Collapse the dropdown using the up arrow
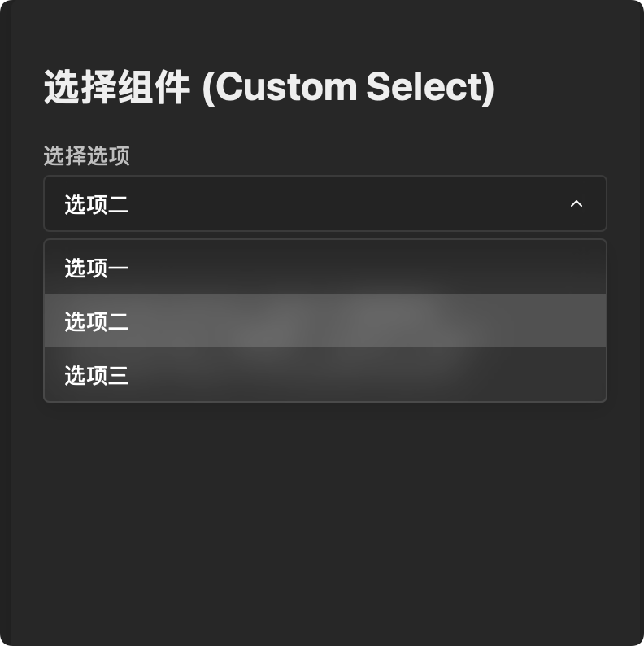644x646 pixels. pyautogui.click(x=577, y=204)
